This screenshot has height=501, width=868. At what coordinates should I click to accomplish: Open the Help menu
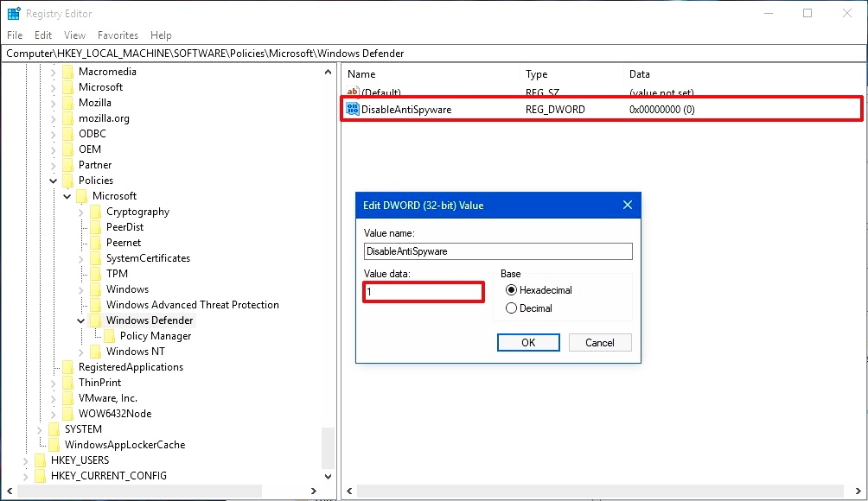click(x=161, y=35)
